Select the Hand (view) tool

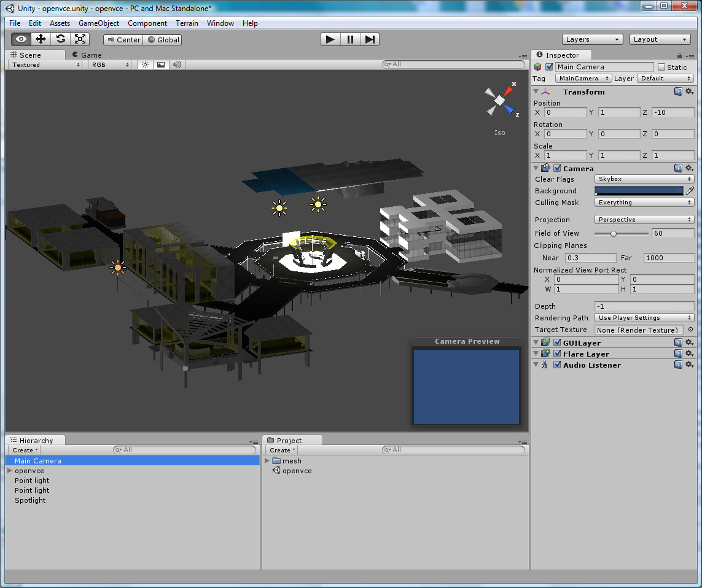[21, 39]
